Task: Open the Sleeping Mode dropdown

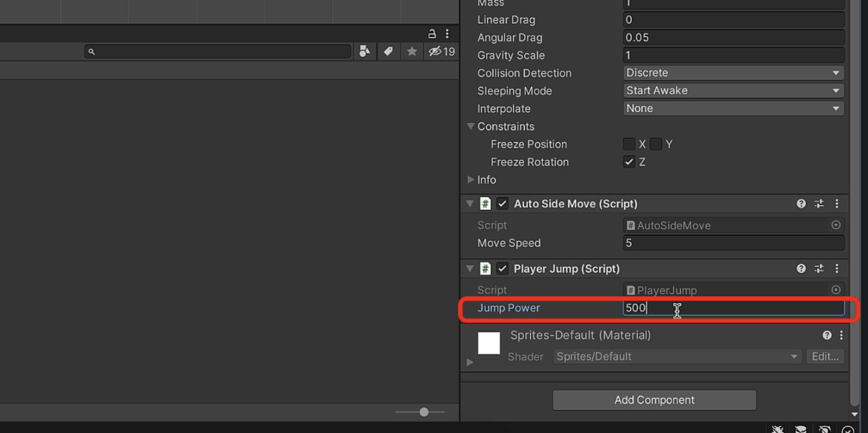Action: pyautogui.click(x=733, y=91)
